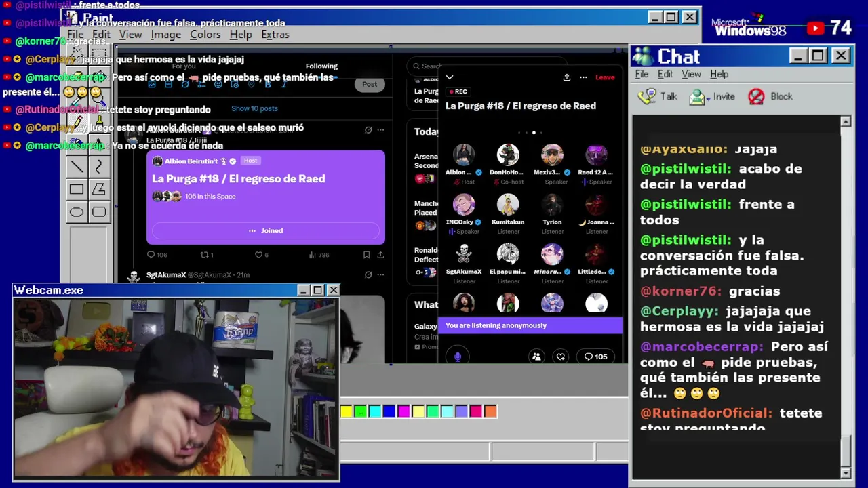Open INCOsky speaker avatar

coord(464,205)
